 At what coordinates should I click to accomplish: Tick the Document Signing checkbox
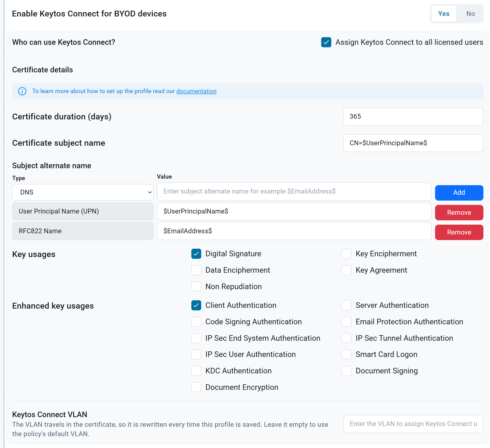346,371
